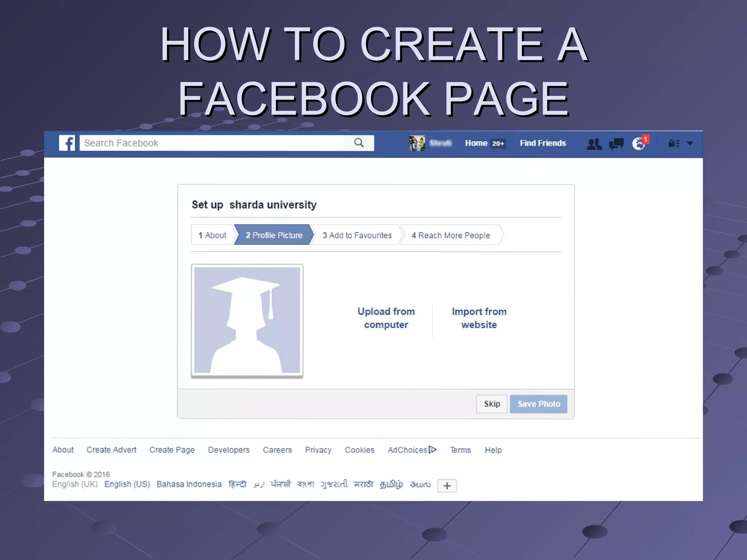Switch language to मराठी
Screen dimensions: 747x560
(x=364, y=484)
